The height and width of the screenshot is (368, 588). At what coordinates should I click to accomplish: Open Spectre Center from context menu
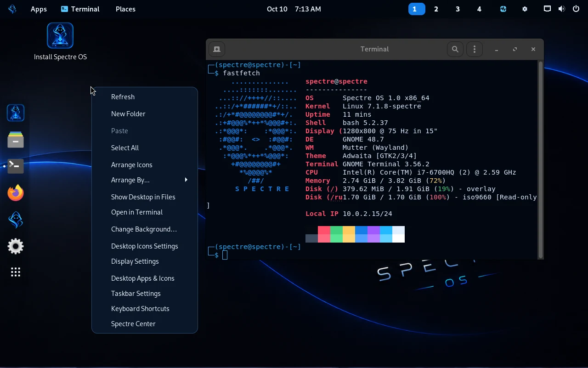(x=145, y=324)
